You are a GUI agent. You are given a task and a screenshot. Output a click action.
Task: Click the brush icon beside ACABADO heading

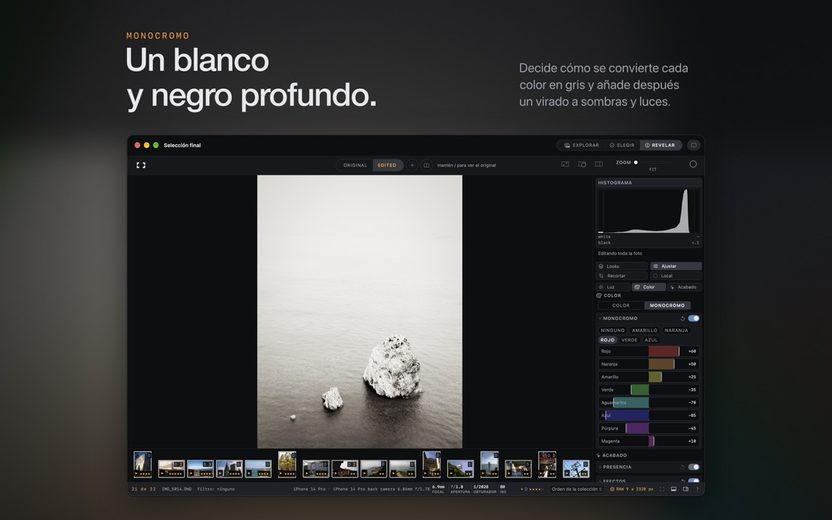point(599,455)
